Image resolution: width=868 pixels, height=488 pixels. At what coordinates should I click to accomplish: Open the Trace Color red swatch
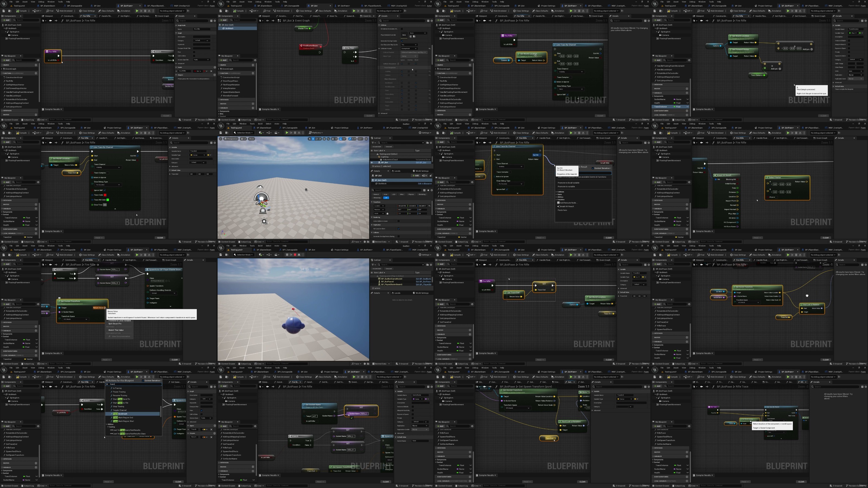(105, 195)
